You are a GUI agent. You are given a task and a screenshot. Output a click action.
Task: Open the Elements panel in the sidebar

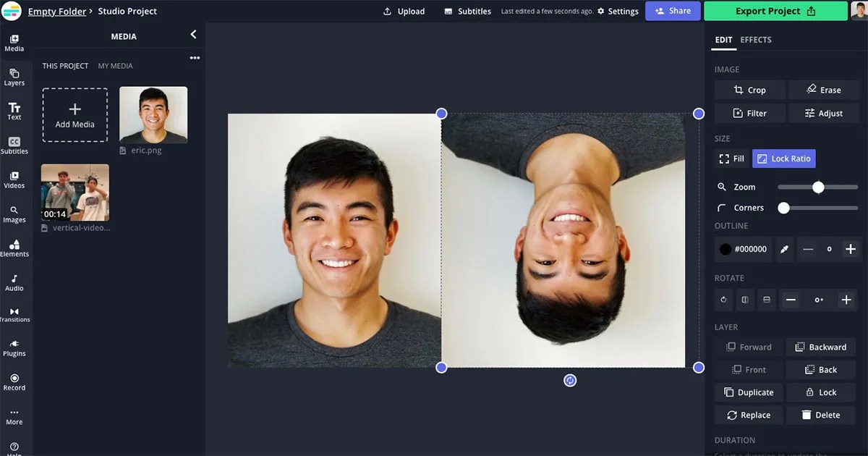14,246
